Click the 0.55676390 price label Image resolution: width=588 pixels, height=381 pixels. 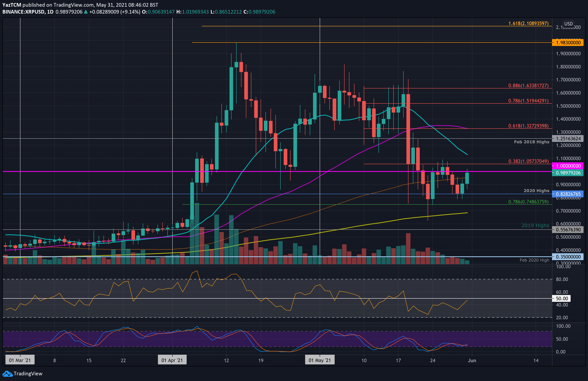click(x=568, y=230)
